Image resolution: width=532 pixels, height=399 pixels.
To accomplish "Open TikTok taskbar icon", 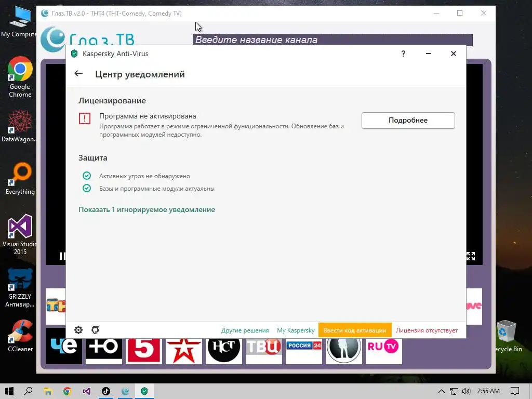I will pos(106,391).
